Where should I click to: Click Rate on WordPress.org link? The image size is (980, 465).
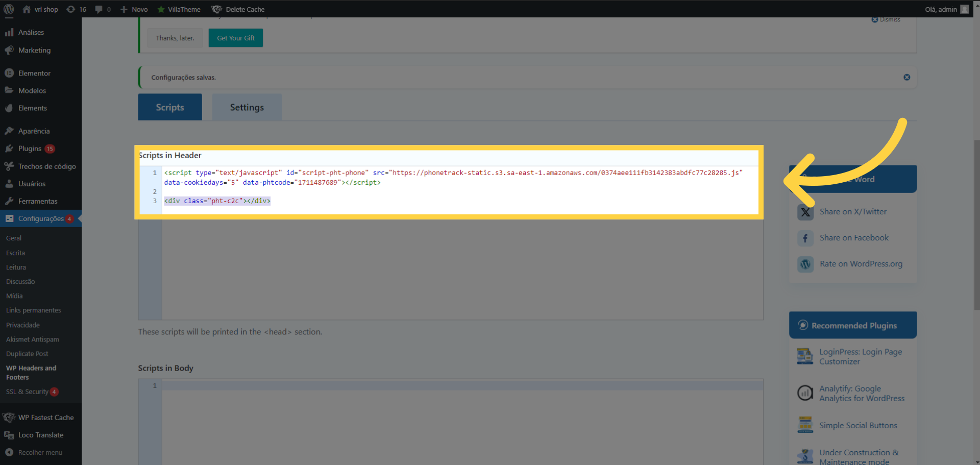coord(861,263)
